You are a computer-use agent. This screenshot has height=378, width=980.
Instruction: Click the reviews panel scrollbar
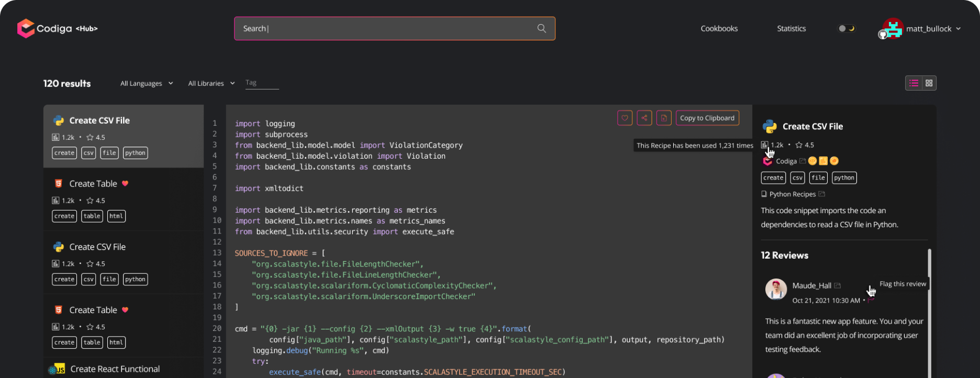(930, 313)
